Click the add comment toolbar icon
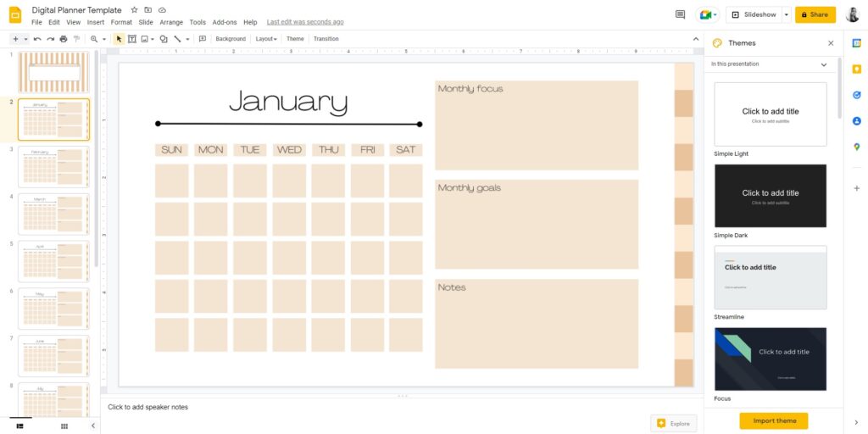The height and width of the screenshot is (434, 868). coord(202,39)
